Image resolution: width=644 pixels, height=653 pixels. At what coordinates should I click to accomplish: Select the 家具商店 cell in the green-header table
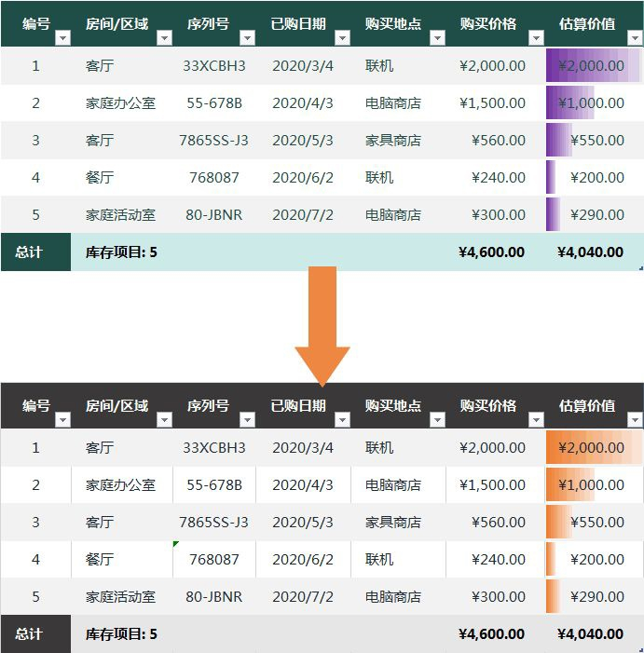point(392,141)
